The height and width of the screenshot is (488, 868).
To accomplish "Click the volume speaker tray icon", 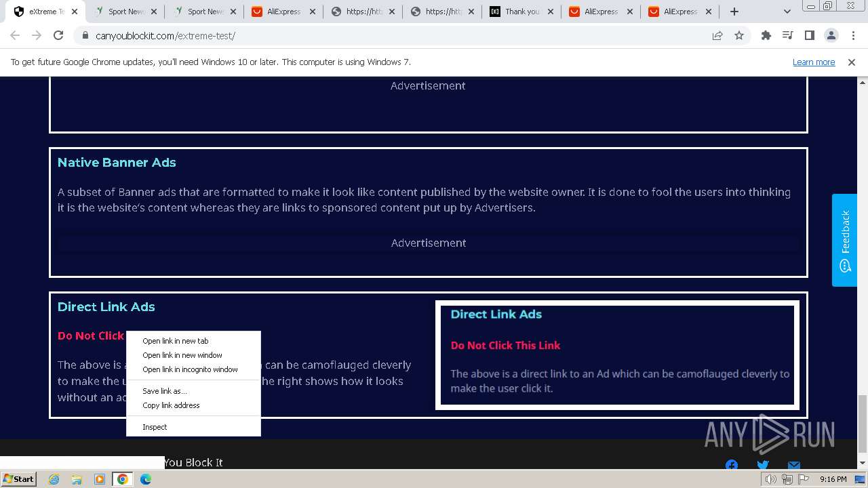I will click(x=771, y=479).
